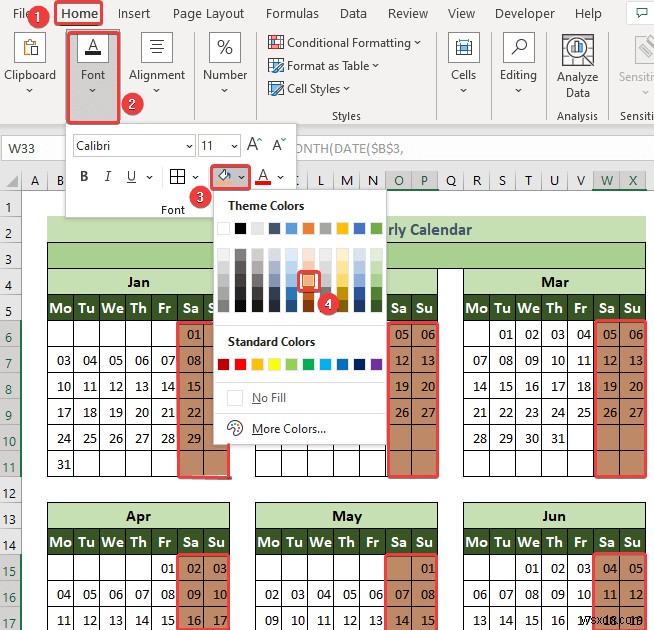
Task: Click the Fill Color paint bucket
Action: pyautogui.click(x=225, y=177)
